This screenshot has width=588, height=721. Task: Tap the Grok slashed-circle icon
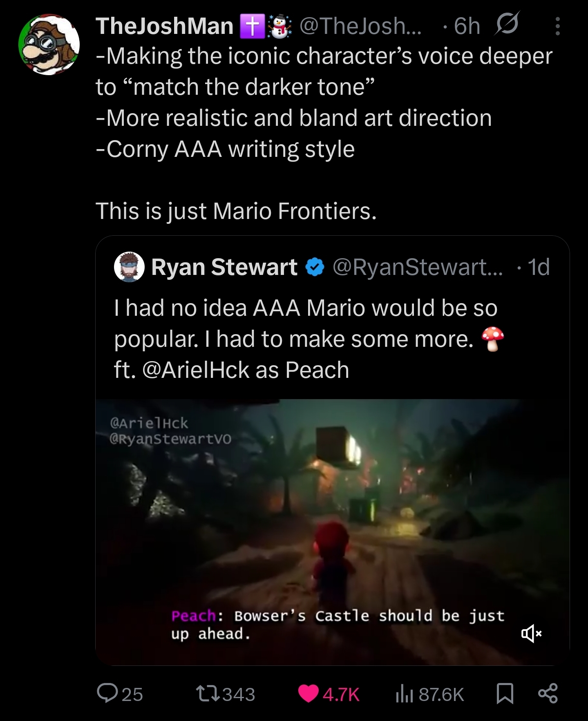[507, 24]
